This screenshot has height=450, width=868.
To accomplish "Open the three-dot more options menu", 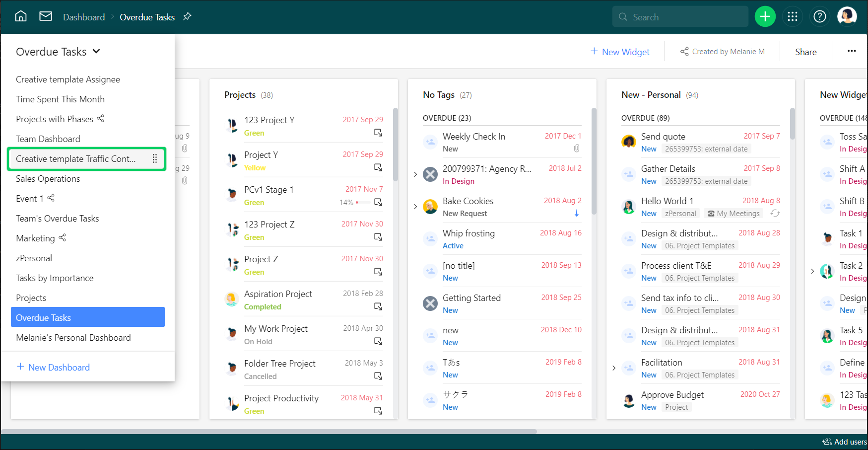I will (x=852, y=51).
